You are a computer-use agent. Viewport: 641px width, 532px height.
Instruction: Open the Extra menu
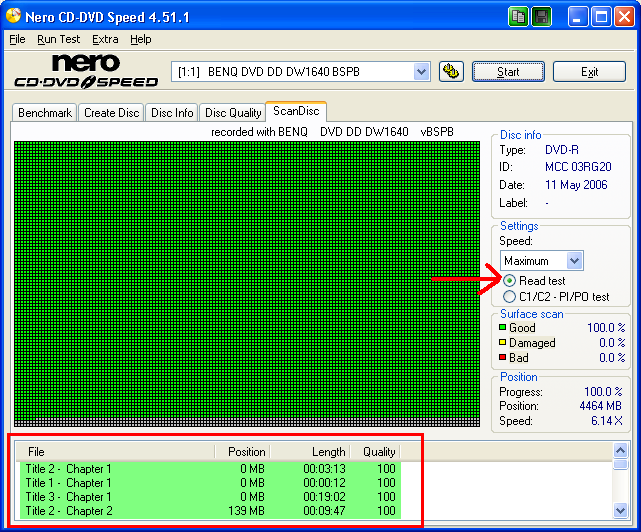tap(105, 39)
